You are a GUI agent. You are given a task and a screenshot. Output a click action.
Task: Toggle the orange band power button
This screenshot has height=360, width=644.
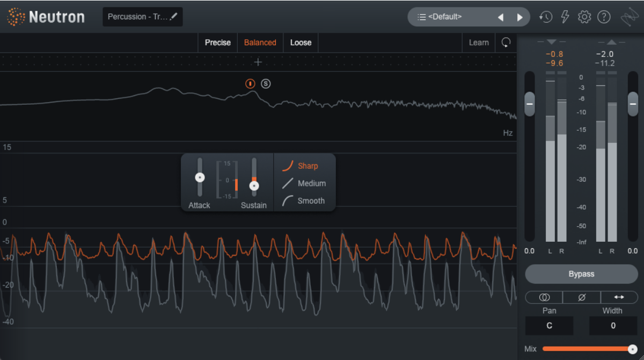click(250, 83)
